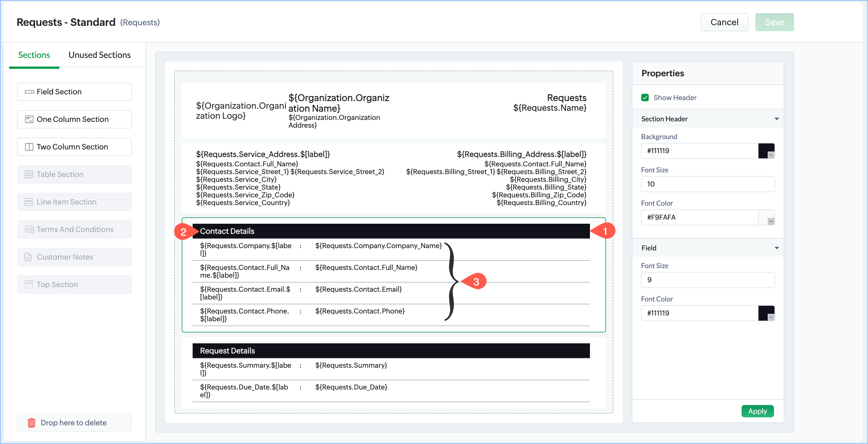Click the Field Section icon
This screenshot has height=444, width=868.
(29, 92)
